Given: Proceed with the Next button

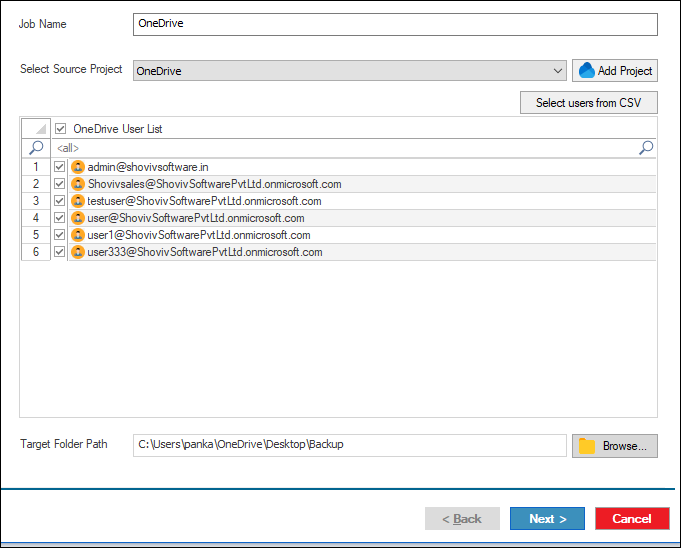Looking at the screenshot, I should [x=547, y=519].
